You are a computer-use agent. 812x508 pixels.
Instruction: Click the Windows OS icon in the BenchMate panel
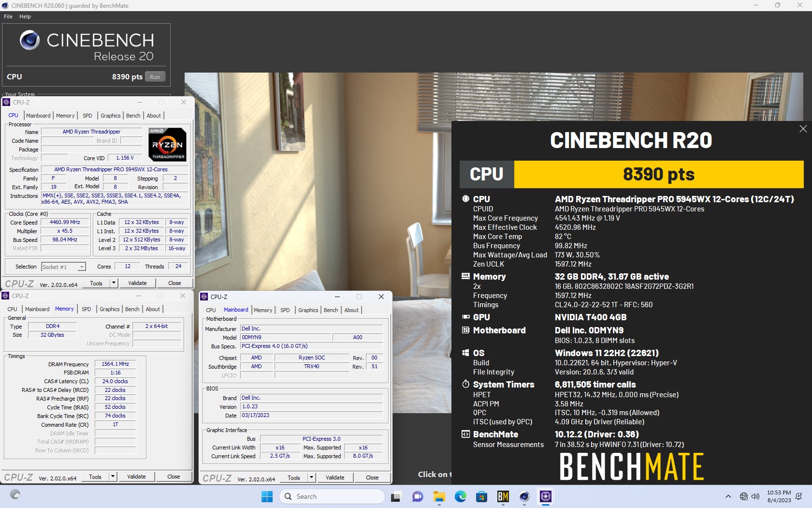click(x=465, y=353)
